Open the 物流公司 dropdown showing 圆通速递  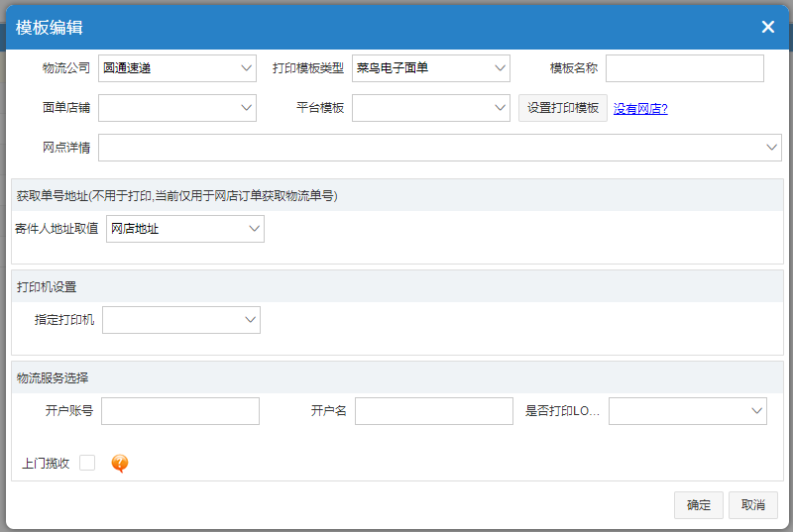tap(177, 68)
